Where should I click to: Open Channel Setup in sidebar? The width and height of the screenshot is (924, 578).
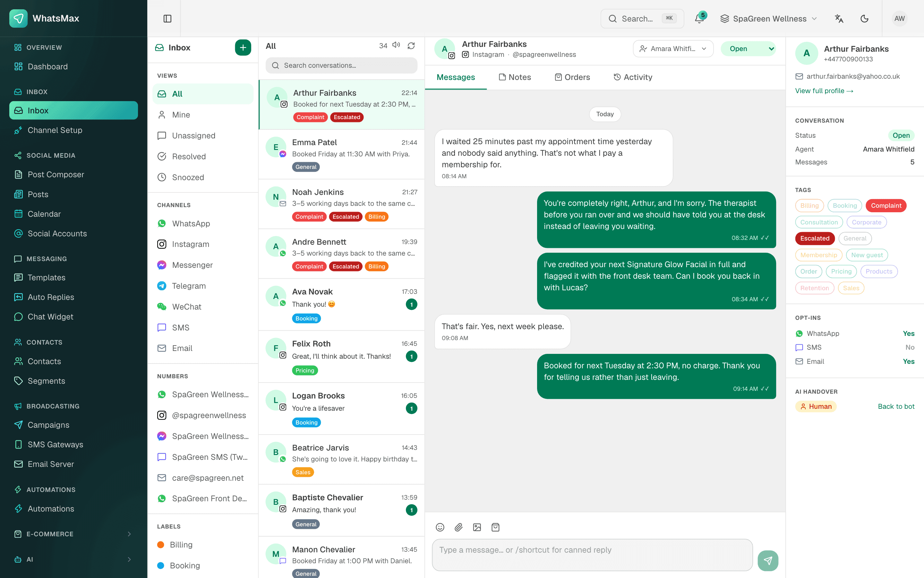[73, 130]
